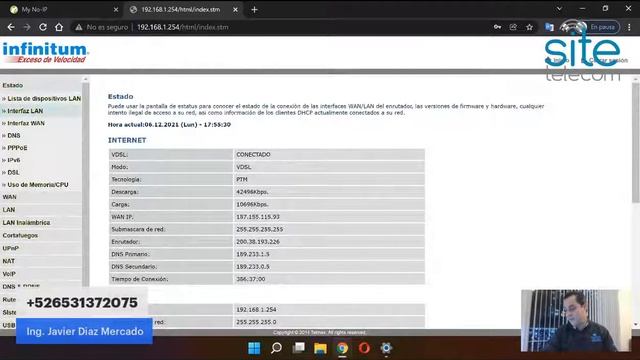This screenshot has width=640, height=360.
Task: Click the INTERNET section heading
Action: [x=127, y=140]
